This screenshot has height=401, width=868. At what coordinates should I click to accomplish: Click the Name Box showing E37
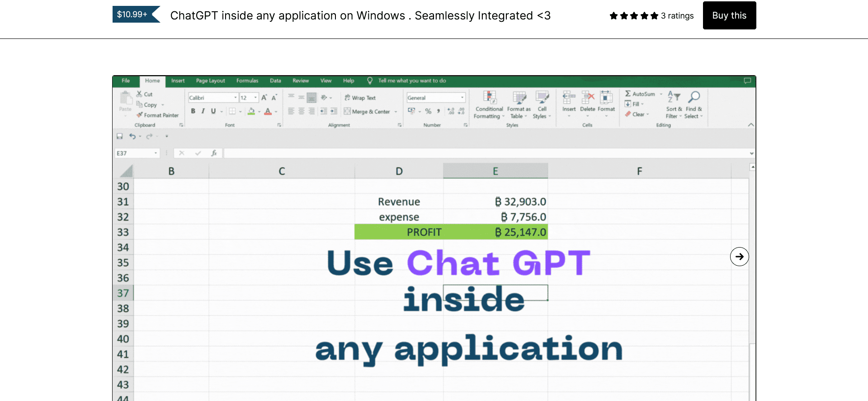(137, 153)
